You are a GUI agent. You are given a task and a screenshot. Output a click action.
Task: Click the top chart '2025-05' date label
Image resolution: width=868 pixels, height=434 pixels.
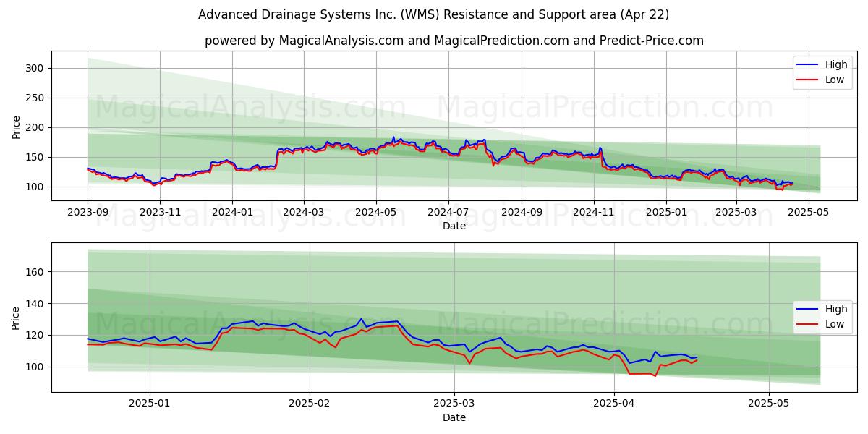click(x=809, y=213)
